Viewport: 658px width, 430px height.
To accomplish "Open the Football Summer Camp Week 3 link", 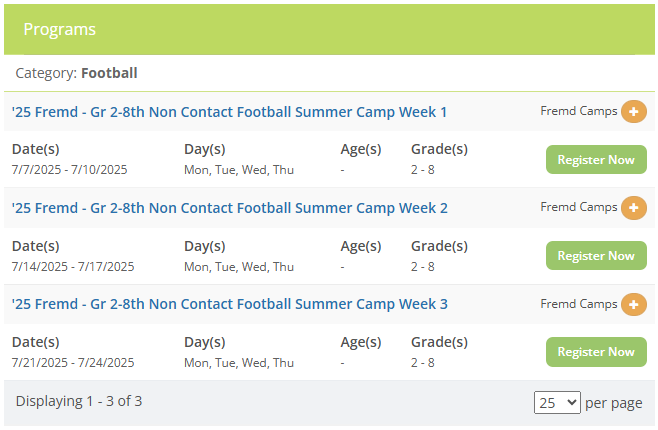I will point(229,304).
